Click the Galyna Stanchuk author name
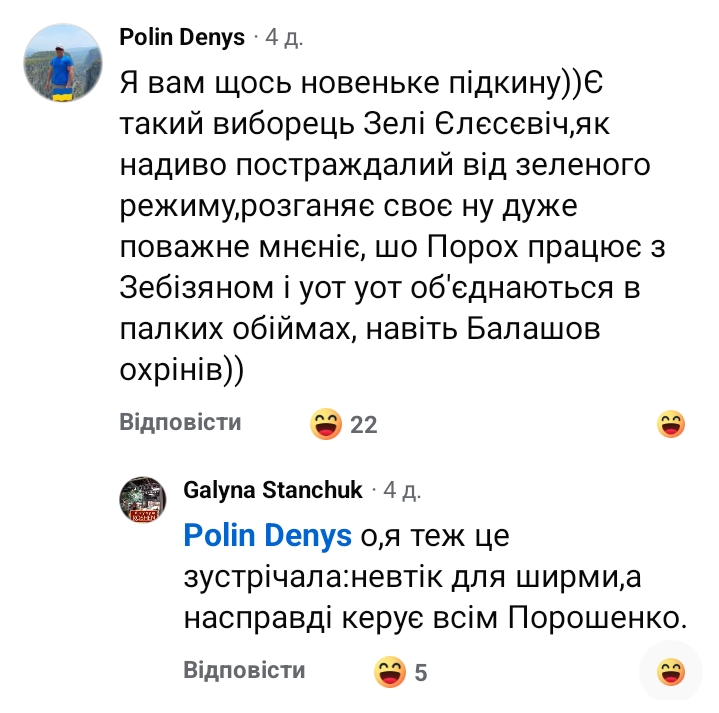The height and width of the screenshot is (713, 719). tap(273, 490)
